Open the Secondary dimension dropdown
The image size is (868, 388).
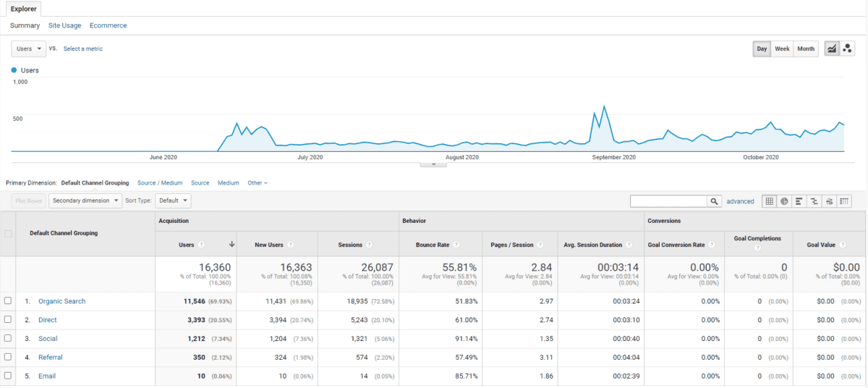coord(85,201)
